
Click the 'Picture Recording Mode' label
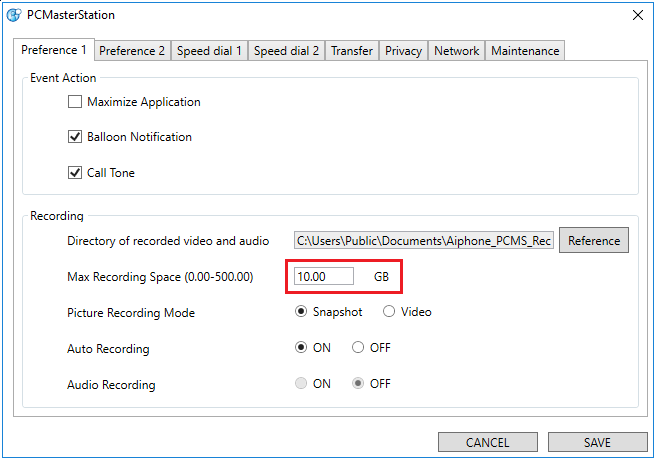point(131,313)
